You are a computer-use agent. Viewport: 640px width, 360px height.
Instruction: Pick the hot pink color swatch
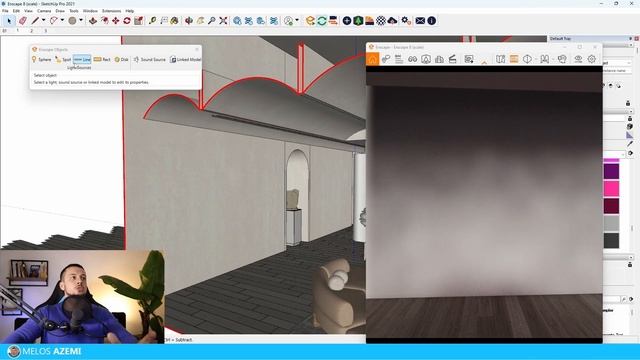(x=611, y=189)
